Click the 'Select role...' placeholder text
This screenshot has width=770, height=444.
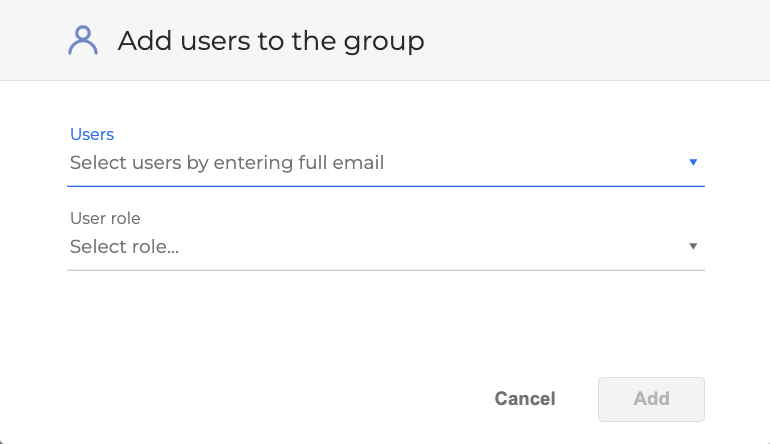tap(124, 246)
